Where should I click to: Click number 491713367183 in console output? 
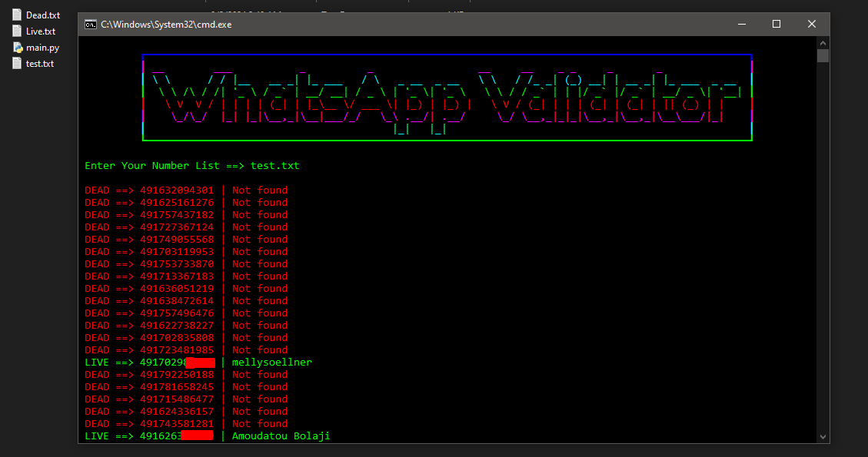(177, 276)
